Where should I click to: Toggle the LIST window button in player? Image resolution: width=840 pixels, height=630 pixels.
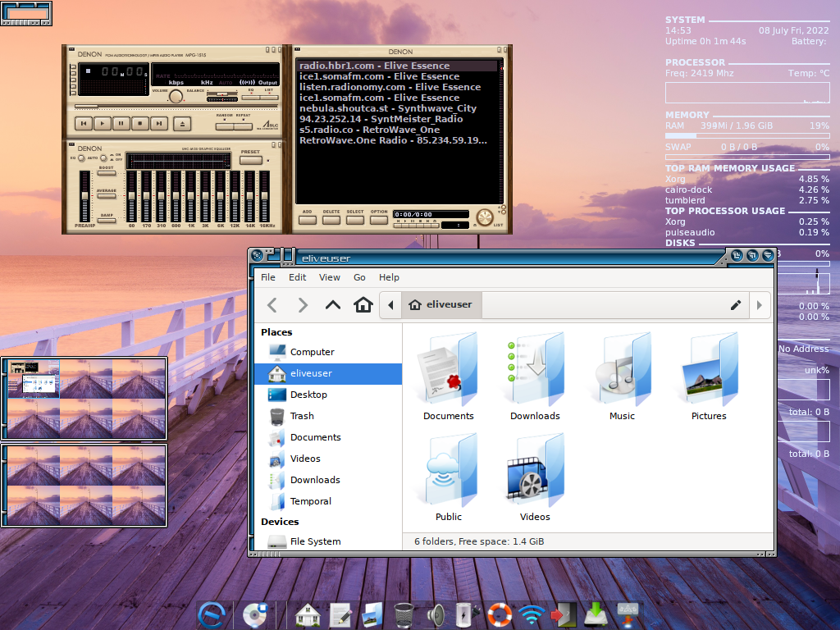click(x=269, y=98)
